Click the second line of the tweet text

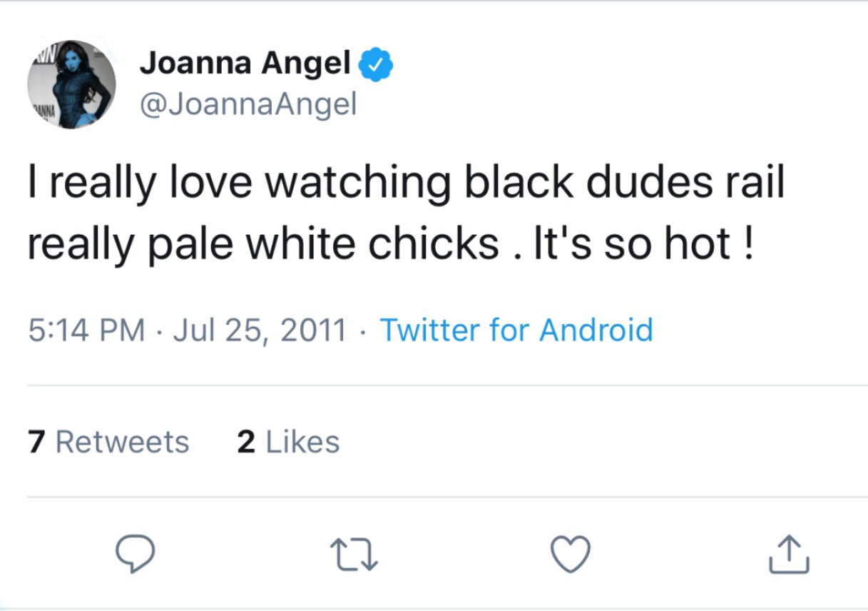tap(390, 244)
